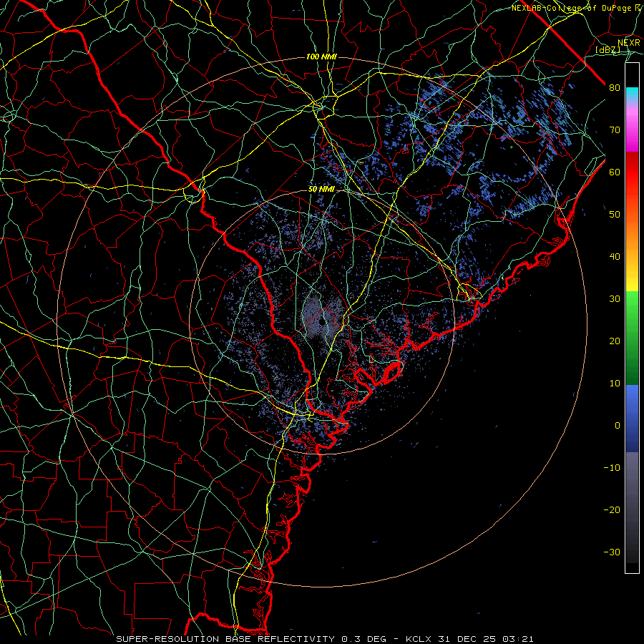Select the 50 value on reflectivity scale

[615, 215]
